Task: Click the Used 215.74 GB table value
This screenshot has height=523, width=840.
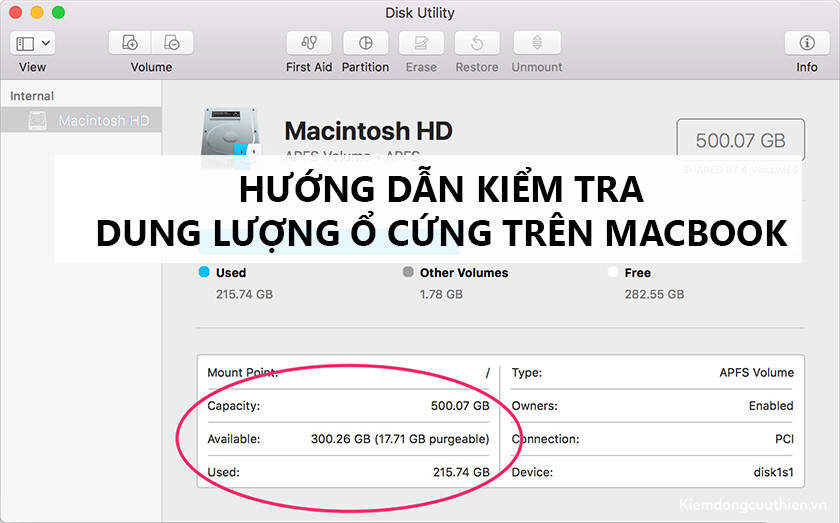Action: point(461,472)
